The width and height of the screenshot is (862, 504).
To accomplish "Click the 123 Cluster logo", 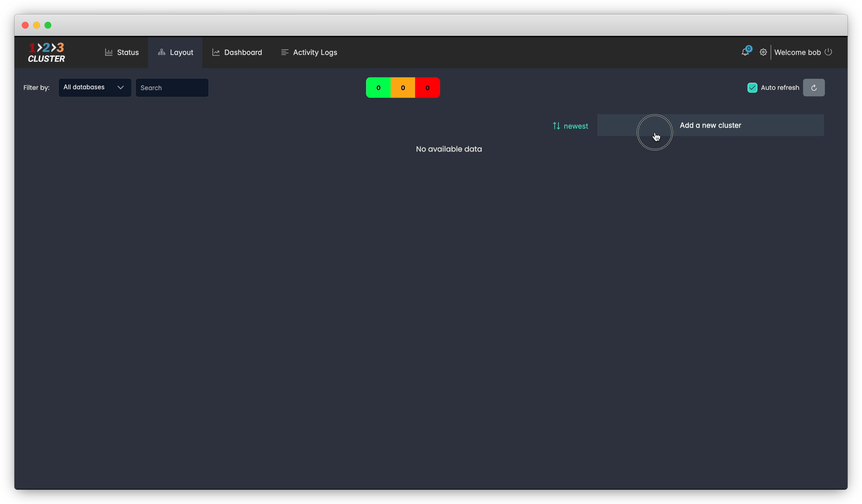I will point(46,52).
